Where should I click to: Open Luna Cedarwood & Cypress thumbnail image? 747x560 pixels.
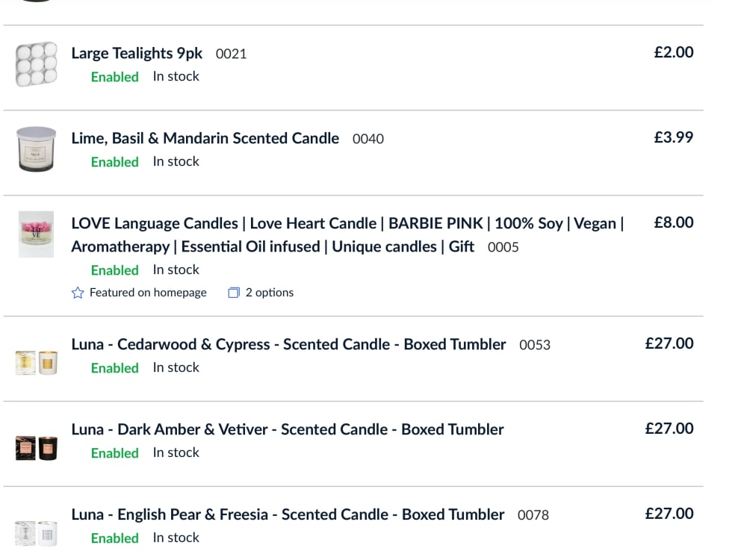[36, 363]
